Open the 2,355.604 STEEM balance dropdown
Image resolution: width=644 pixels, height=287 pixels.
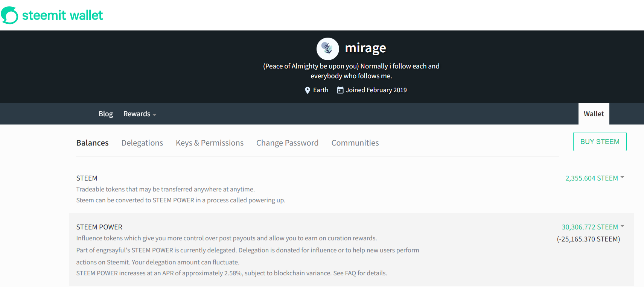point(595,178)
